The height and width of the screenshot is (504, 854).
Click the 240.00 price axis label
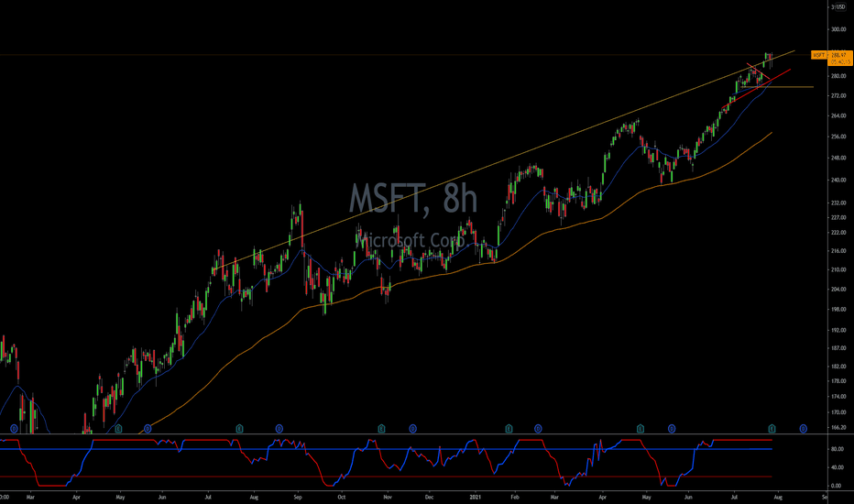838,180
